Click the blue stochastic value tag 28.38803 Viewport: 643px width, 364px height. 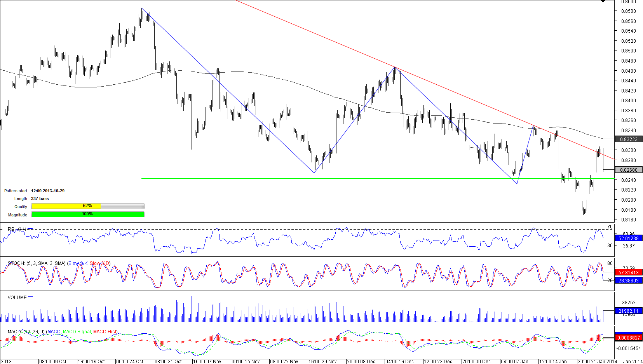(628, 280)
